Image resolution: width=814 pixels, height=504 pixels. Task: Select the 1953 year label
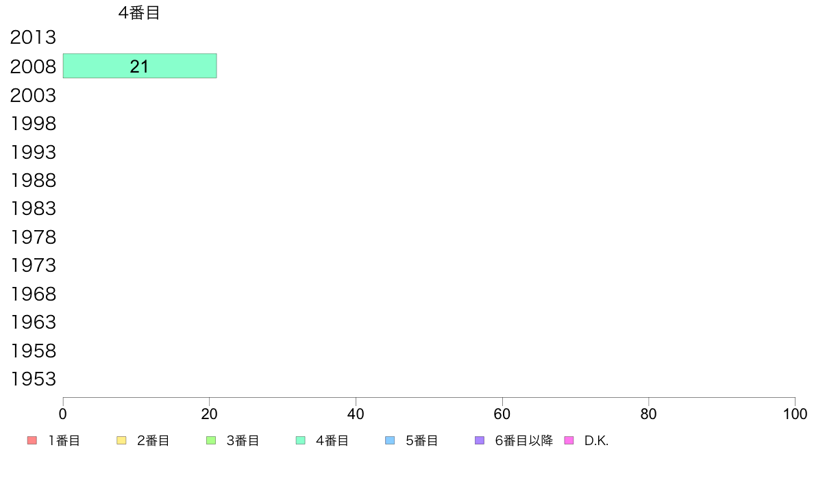33,379
